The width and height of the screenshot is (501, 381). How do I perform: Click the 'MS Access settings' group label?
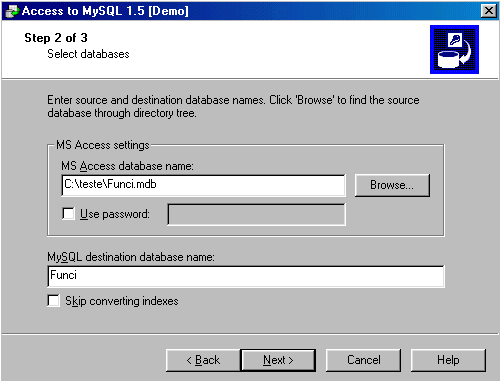pos(103,145)
